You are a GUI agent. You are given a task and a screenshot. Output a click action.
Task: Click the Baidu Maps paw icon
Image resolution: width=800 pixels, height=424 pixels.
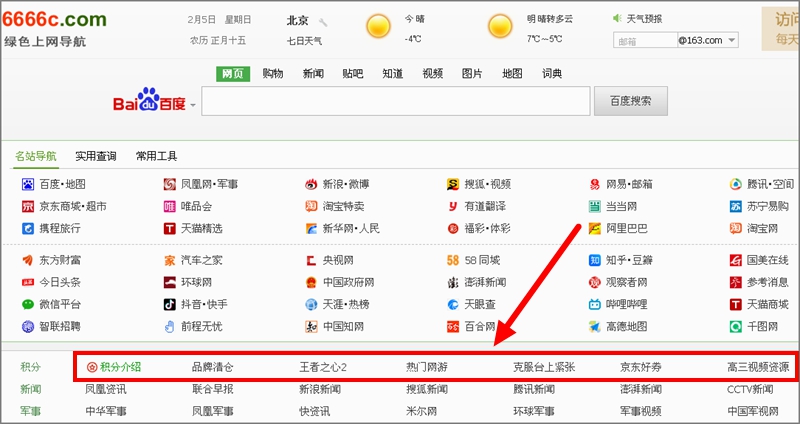click(x=28, y=184)
